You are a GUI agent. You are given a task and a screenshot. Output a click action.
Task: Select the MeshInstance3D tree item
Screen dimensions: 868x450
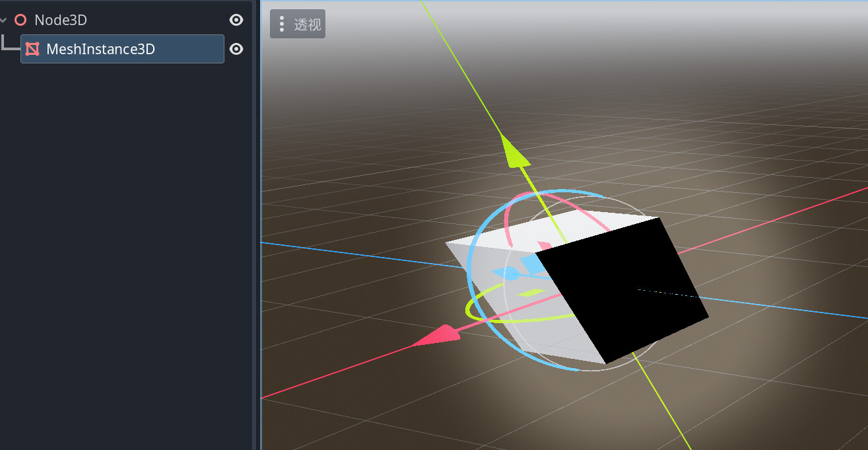point(100,49)
